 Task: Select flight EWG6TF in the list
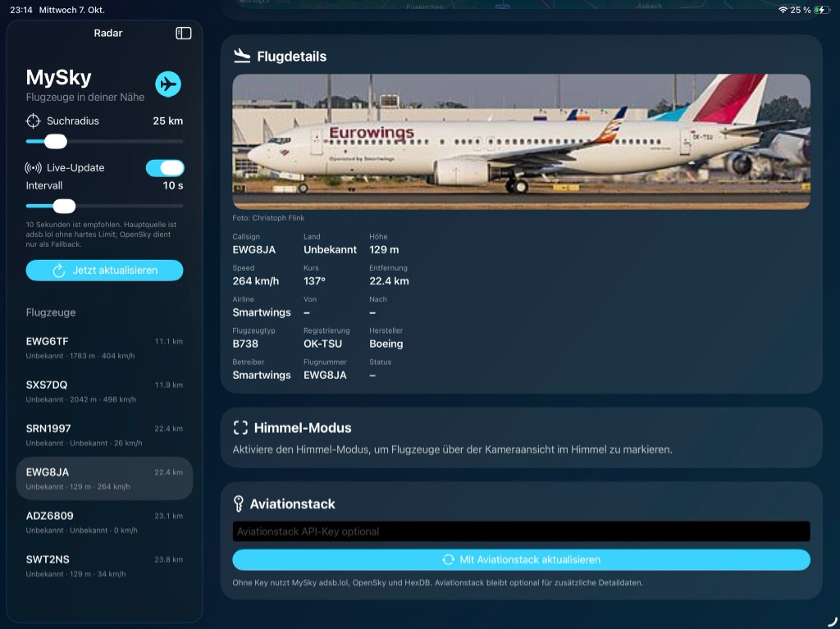coord(104,348)
